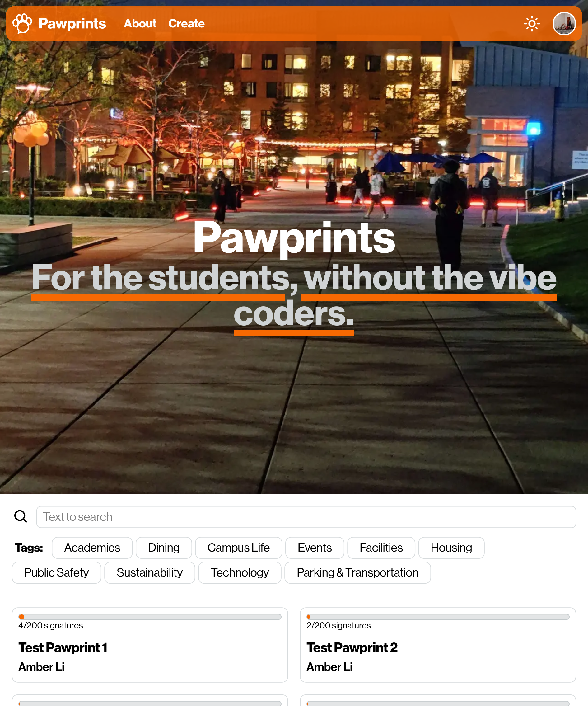This screenshot has width=588, height=706.
Task: Select the Facilities tag
Action: 381,548
